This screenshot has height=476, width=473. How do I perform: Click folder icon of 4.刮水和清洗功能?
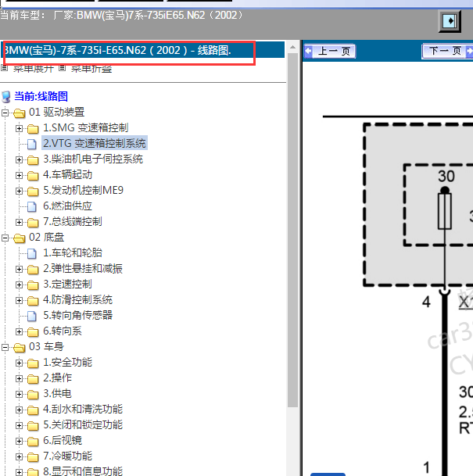pos(33,410)
